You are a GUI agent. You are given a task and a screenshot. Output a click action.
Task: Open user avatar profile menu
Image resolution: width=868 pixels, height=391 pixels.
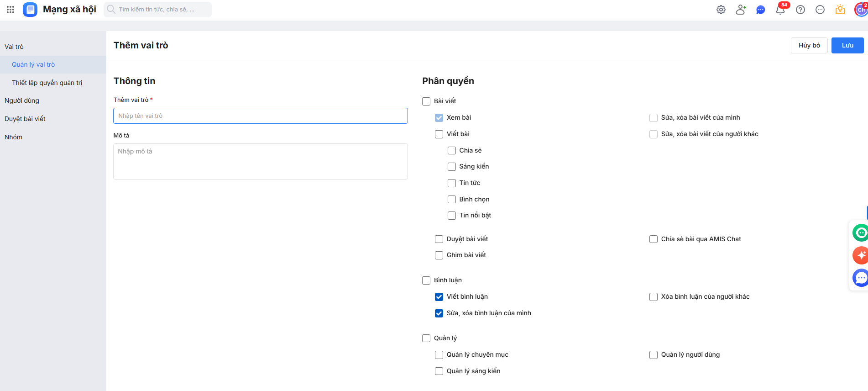(x=861, y=10)
